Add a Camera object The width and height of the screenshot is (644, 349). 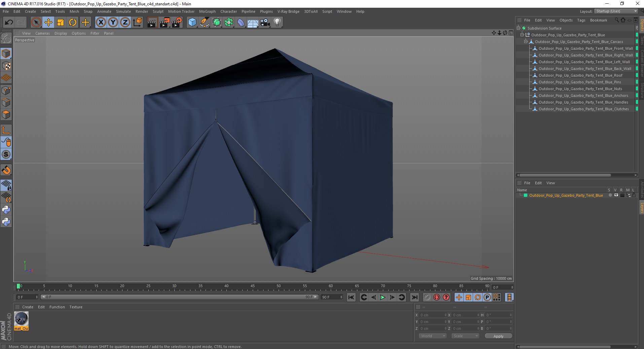[x=265, y=23]
